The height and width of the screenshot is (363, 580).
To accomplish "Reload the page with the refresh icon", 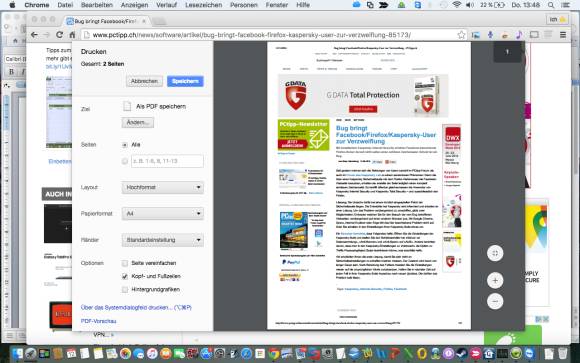I will point(59,35).
